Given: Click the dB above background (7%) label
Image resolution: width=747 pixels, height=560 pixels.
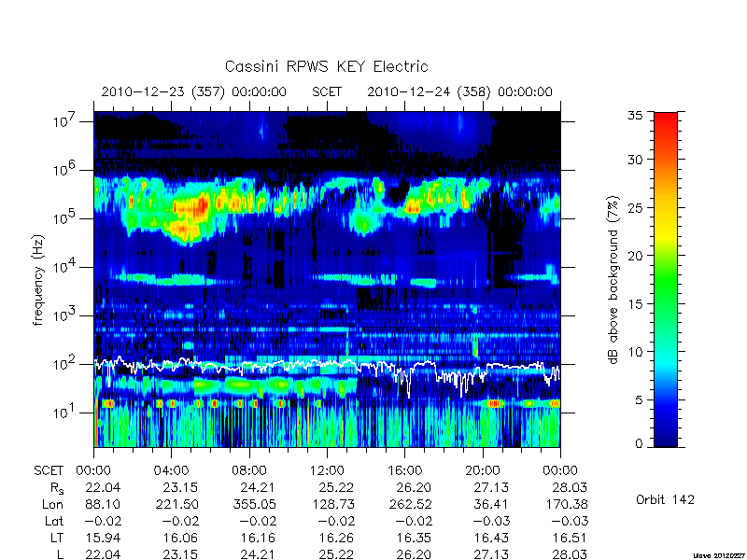Looking at the screenshot, I should pos(613,279).
